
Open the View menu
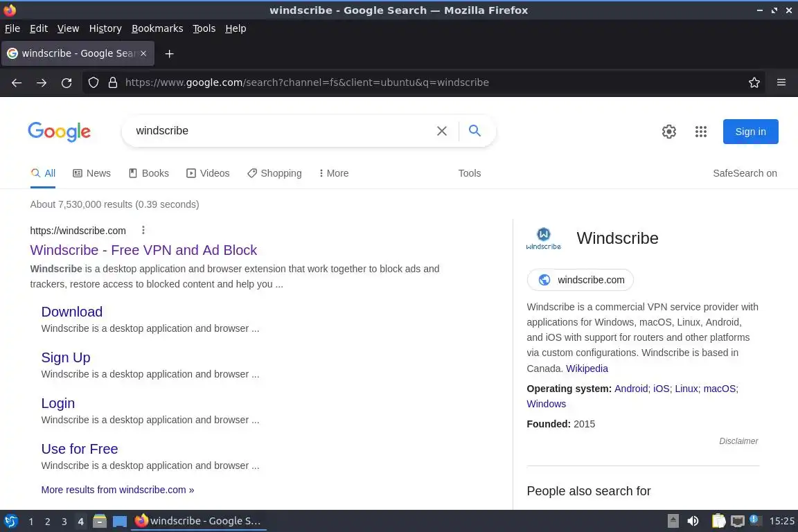tap(68, 28)
